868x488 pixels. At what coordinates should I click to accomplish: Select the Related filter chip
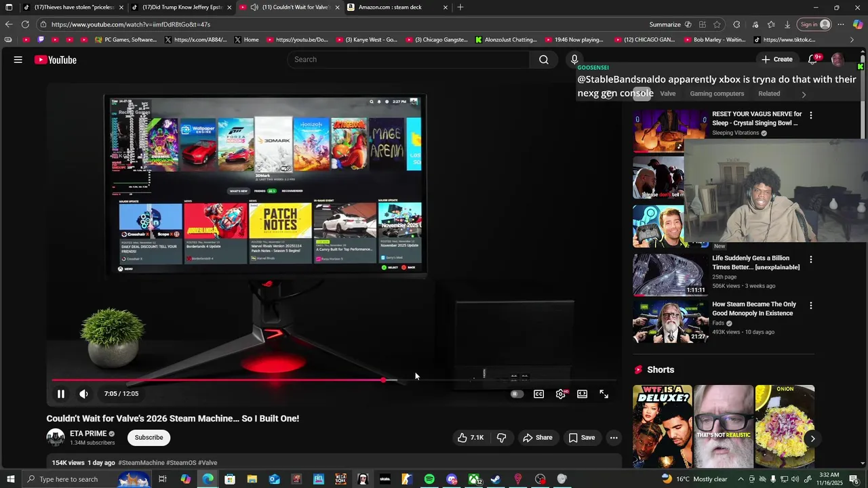coord(769,94)
